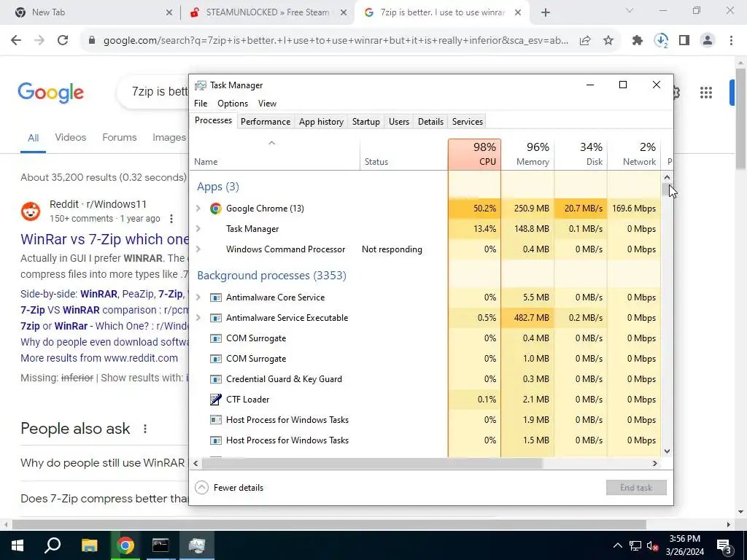The image size is (747, 560).
Task: Click the End task button
Action: tap(636, 488)
